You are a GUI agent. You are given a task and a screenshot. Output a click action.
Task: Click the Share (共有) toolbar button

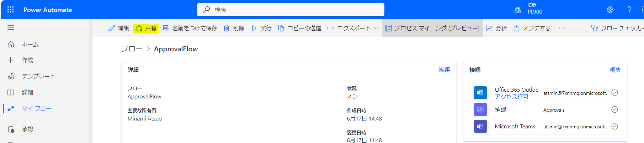click(x=146, y=28)
